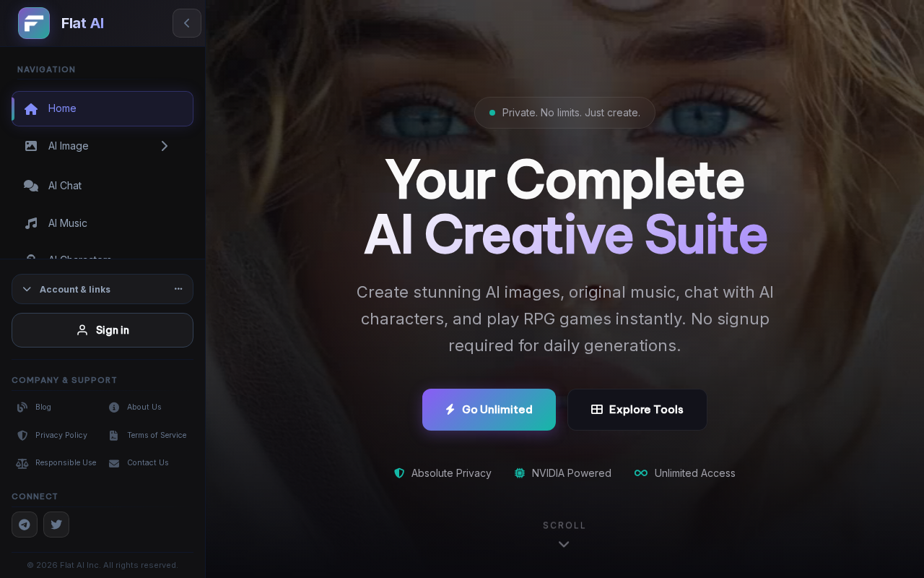
Task: Select AI Chat in the navigation
Action: coord(103,186)
